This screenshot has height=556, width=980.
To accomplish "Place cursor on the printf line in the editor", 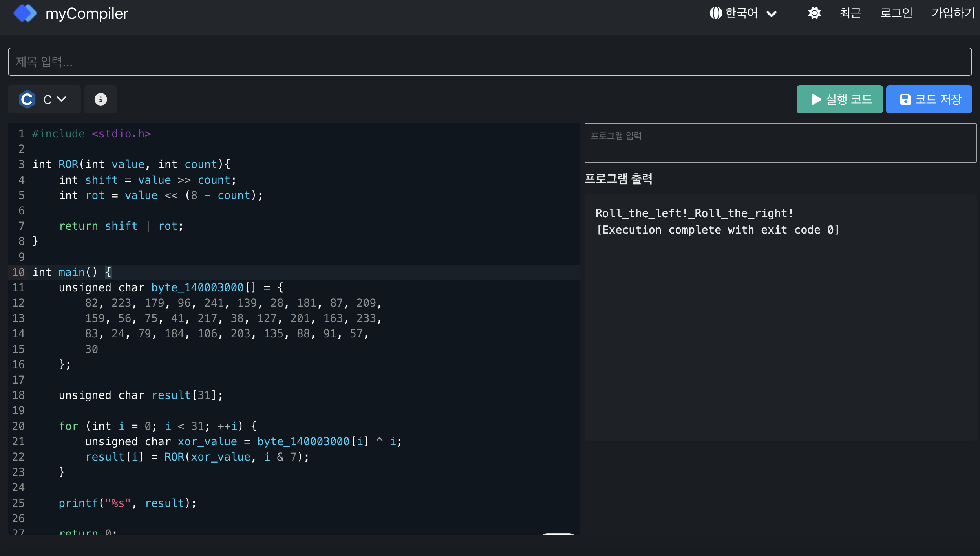I will [x=128, y=503].
